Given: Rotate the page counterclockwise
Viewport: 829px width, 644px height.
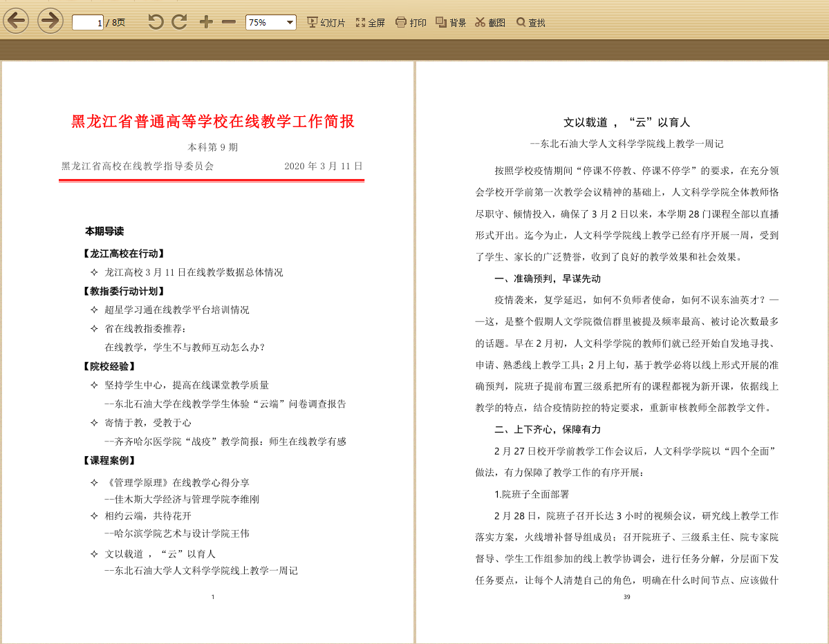Looking at the screenshot, I should [158, 21].
